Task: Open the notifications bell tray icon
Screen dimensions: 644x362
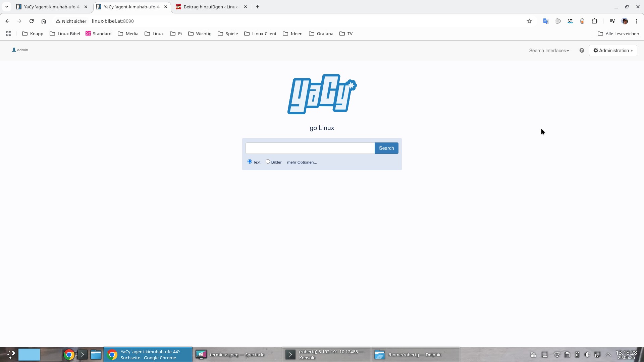Action: coord(557,355)
